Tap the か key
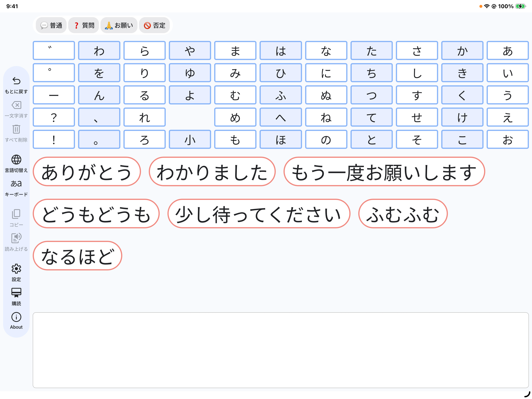The height and width of the screenshot is (399, 532). pos(462,50)
